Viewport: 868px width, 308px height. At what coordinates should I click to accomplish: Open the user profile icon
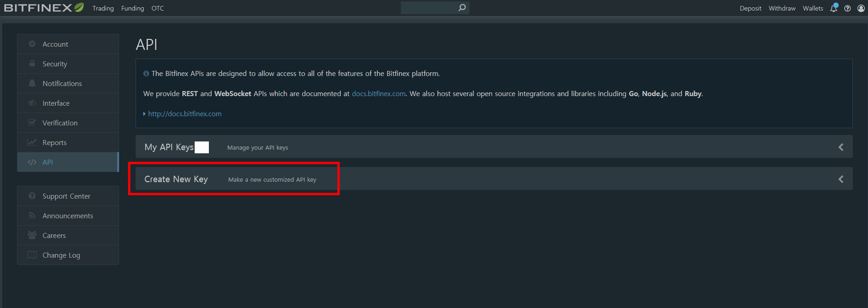click(x=861, y=8)
